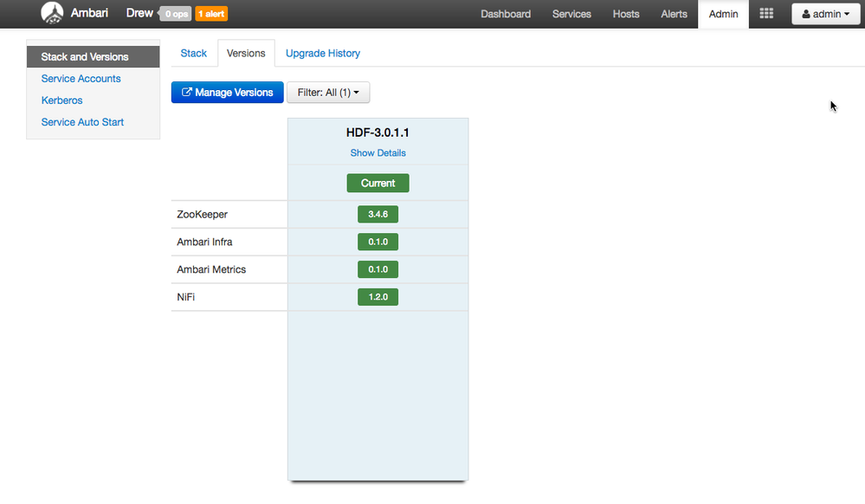Screen dimensions: 865x504
Task: Click the green Current status button
Action: pyautogui.click(x=378, y=184)
